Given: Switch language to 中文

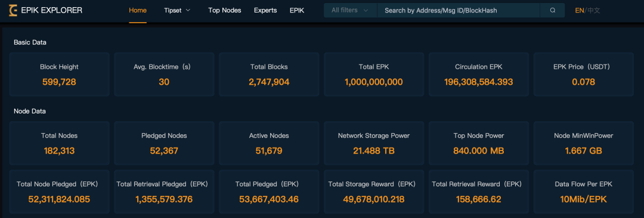Looking at the screenshot, I should (x=593, y=10).
